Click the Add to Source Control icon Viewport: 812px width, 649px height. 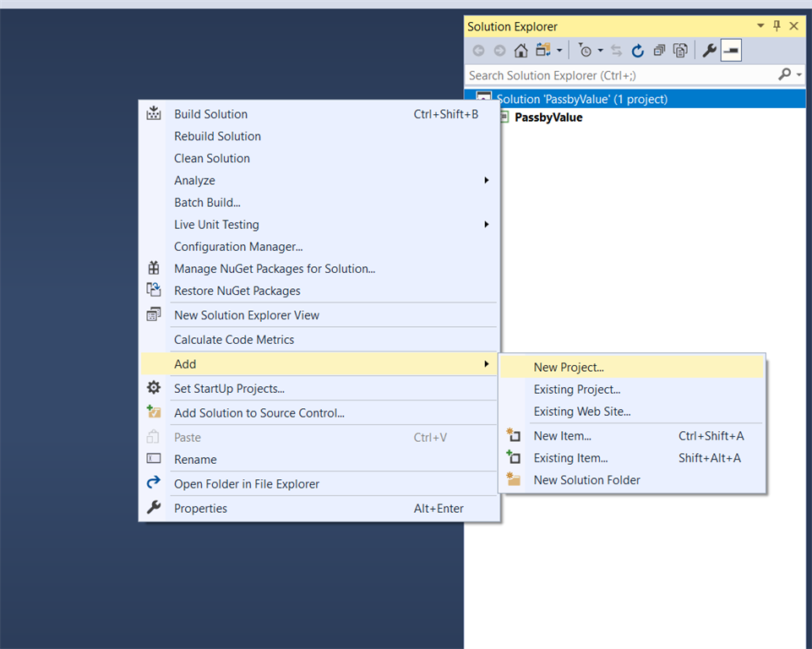pyautogui.click(x=154, y=412)
